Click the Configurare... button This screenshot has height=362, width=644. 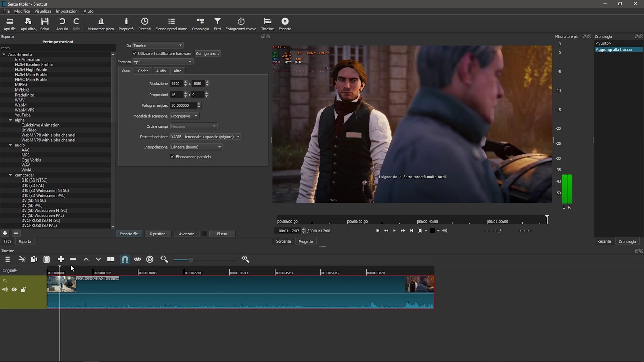point(207,53)
